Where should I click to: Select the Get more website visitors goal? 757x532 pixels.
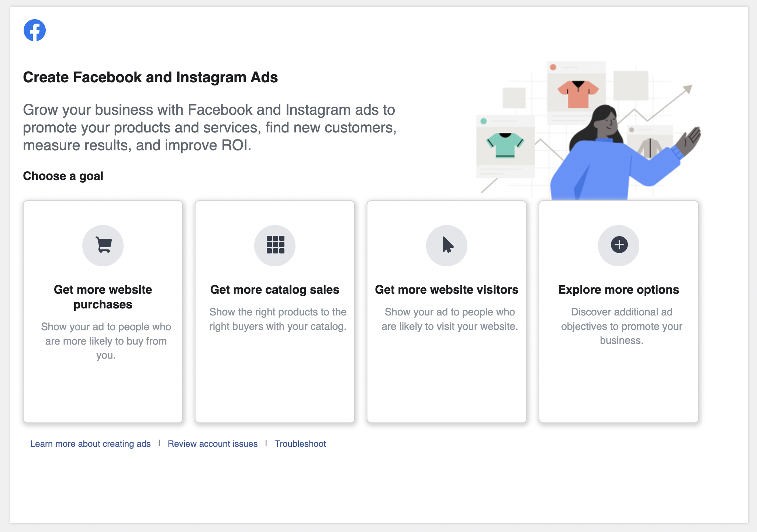coord(446,312)
